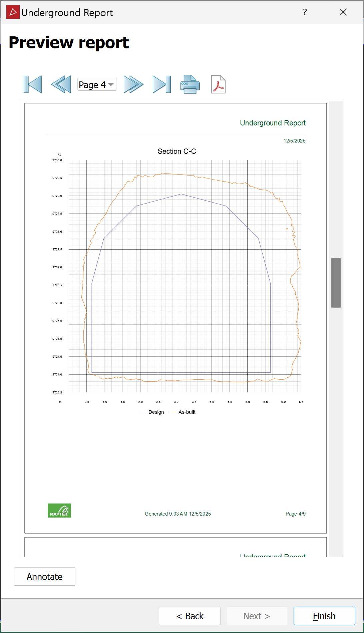The image size is (364, 633).
Task: Click the Maptek logo in report footer
Action: click(59, 511)
